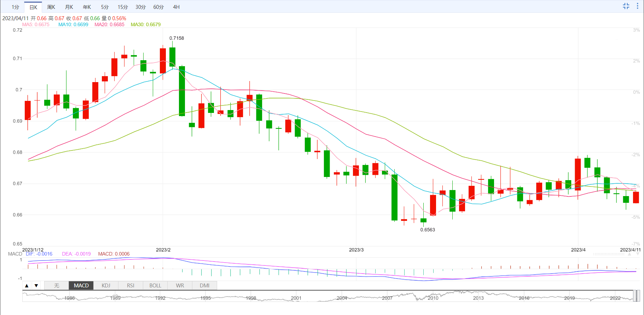Click the 0.6563 low price label
Viewport: 644px width, 315px height.
(x=428, y=230)
